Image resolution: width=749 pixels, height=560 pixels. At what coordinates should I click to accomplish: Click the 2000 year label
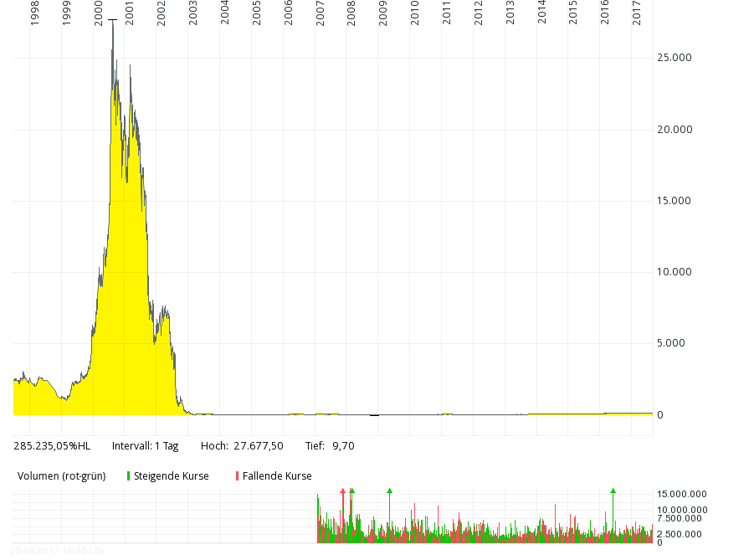[x=99, y=13]
